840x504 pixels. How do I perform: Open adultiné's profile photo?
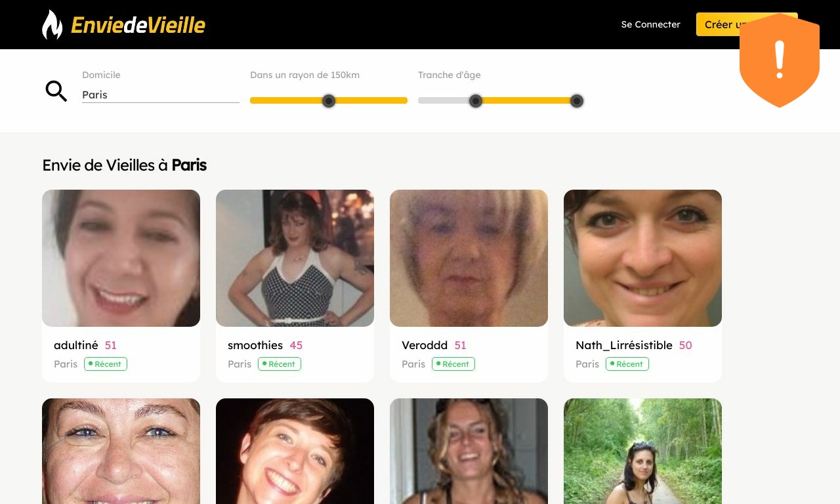coord(121,258)
